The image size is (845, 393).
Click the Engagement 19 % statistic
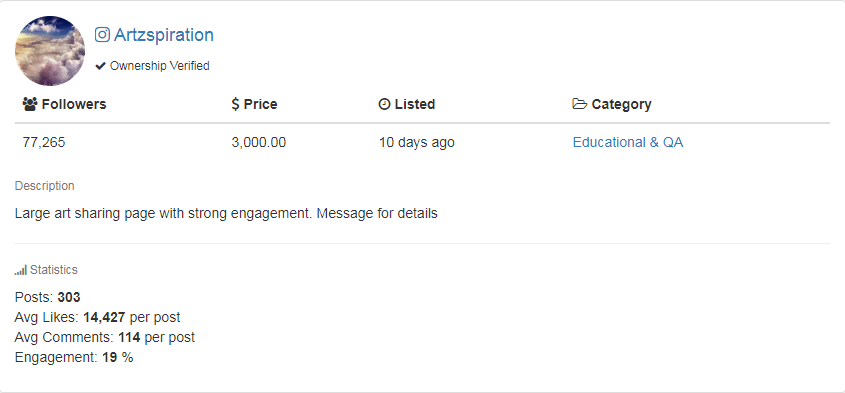74,357
